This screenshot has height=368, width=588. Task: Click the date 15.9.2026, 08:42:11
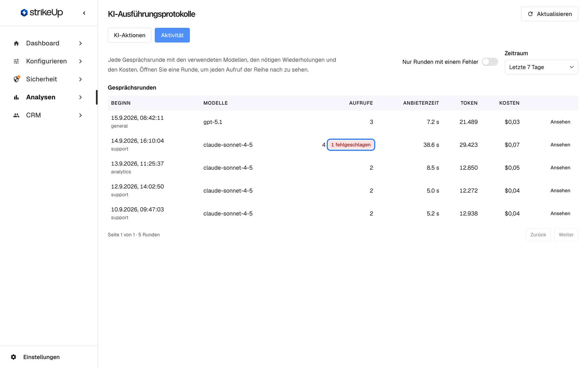pyautogui.click(x=137, y=118)
